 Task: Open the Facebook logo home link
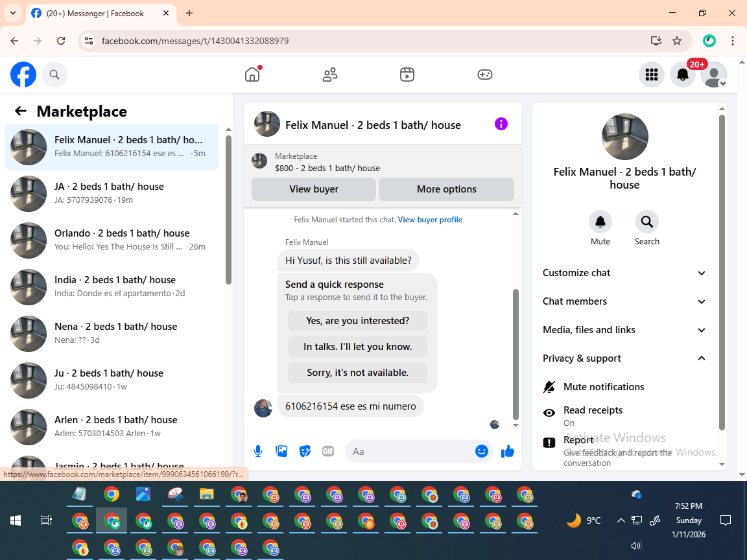coord(23,75)
